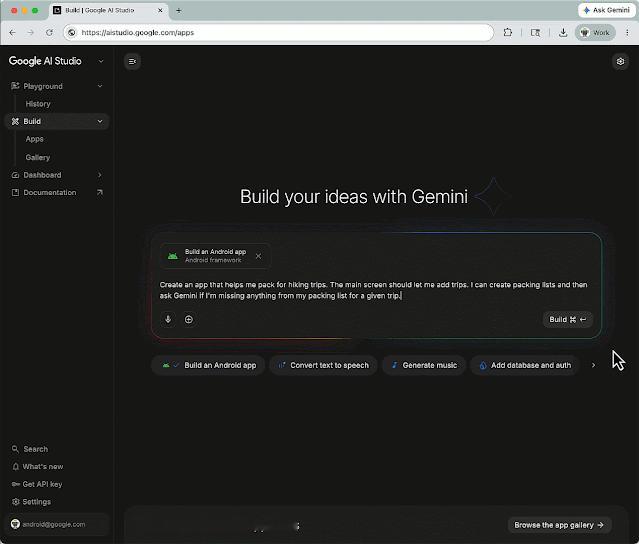Select Convert text to speech chip

324,365
